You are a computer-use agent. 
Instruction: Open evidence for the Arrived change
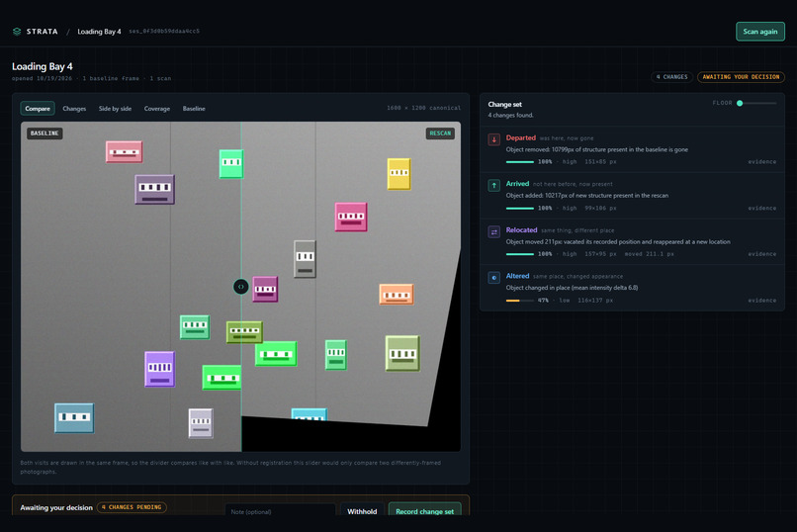tap(761, 208)
